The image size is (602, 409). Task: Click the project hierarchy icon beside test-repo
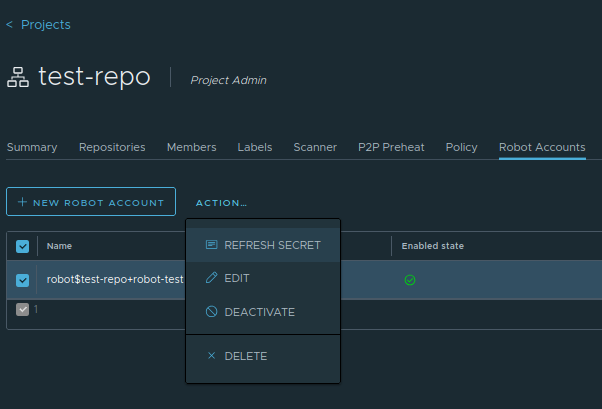point(18,77)
